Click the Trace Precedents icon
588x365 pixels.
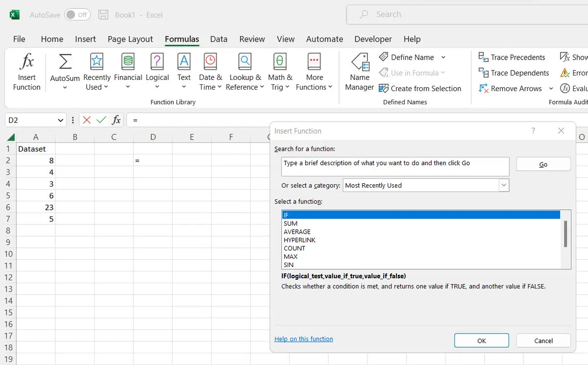click(483, 57)
